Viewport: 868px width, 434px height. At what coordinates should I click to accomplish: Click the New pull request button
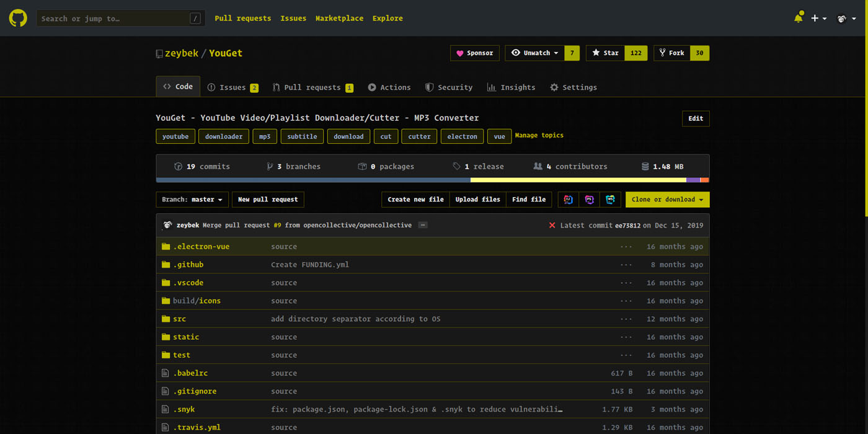tap(268, 199)
